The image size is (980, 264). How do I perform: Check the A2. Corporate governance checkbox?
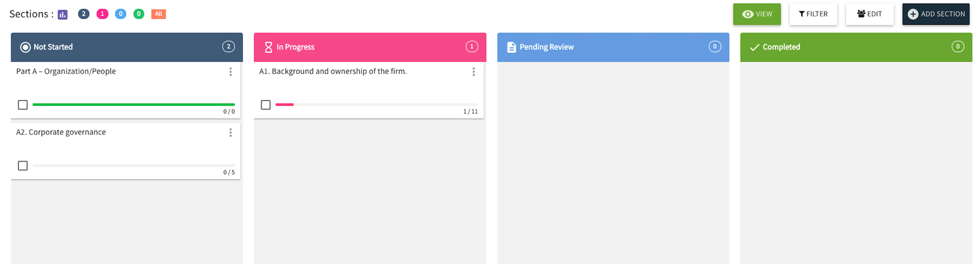[23, 166]
